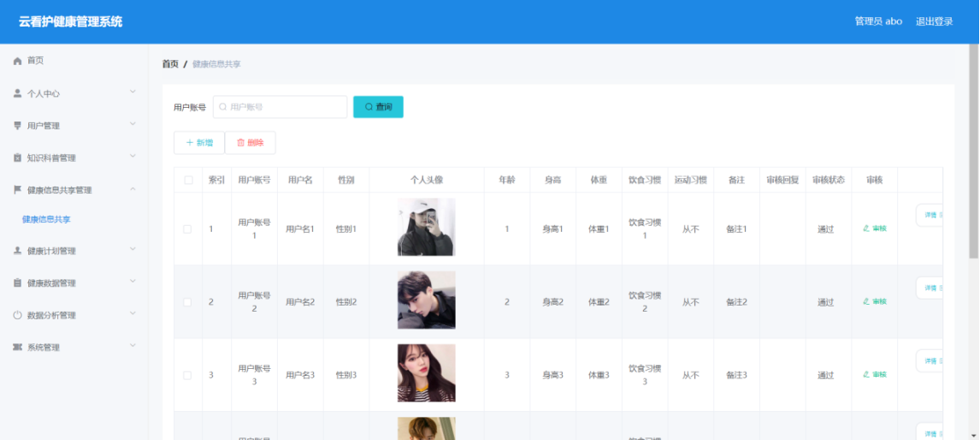This screenshot has width=980, height=440.
Task: Collapse the 健康信息共享管理 chevron
Action: tap(133, 188)
